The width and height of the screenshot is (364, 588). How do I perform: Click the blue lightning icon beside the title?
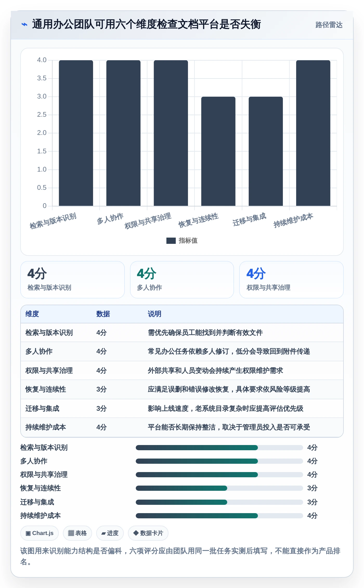[24, 24]
